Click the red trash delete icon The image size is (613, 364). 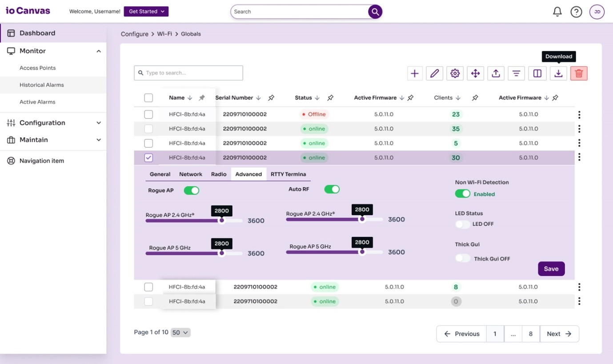pos(579,73)
